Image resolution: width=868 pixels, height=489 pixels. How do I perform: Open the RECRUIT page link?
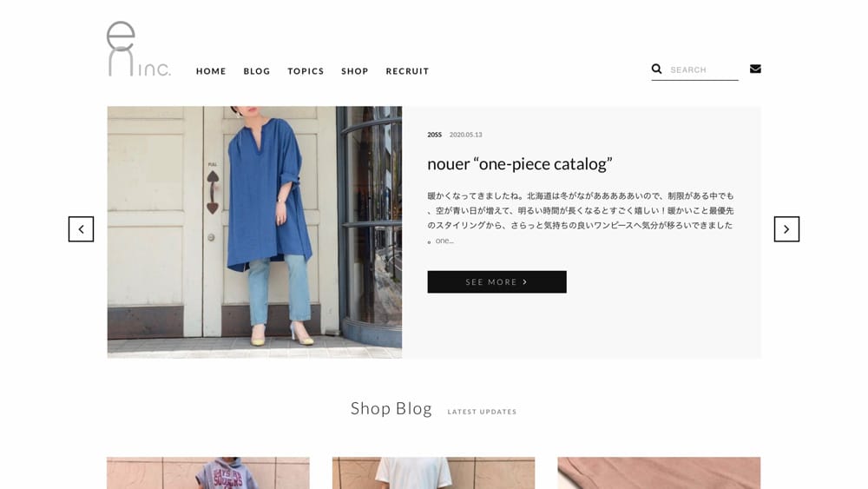pos(407,71)
